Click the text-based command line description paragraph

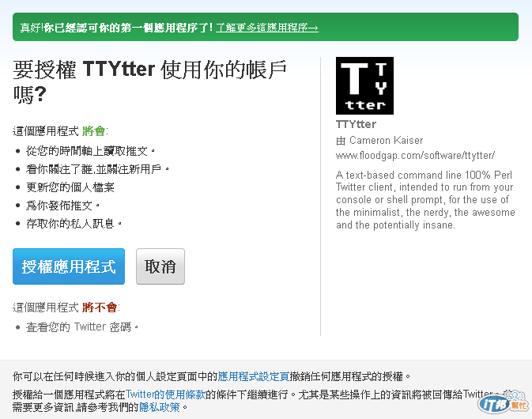click(425, 200)
